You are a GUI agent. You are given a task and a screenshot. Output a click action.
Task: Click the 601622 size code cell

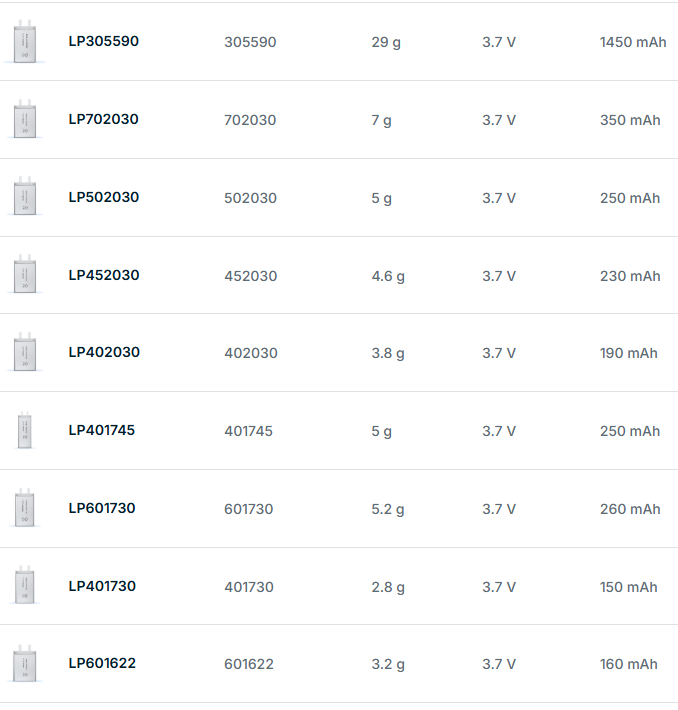point(248,664)
